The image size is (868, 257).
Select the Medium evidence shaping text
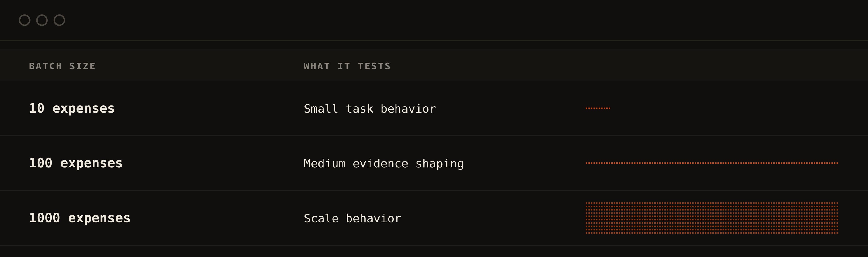tap(383, 164)
